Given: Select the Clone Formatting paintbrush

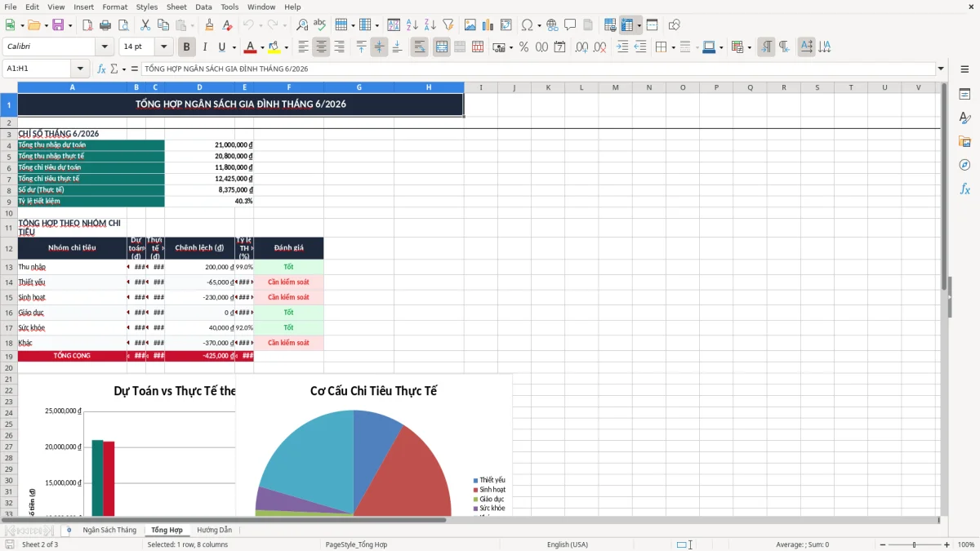Looking at the screenshot, I should (209, 25).
